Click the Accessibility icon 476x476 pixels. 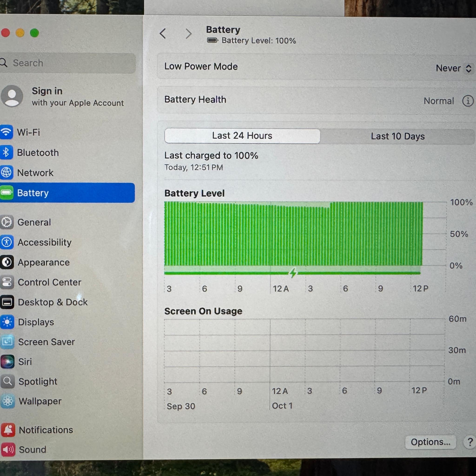[7, 242]
